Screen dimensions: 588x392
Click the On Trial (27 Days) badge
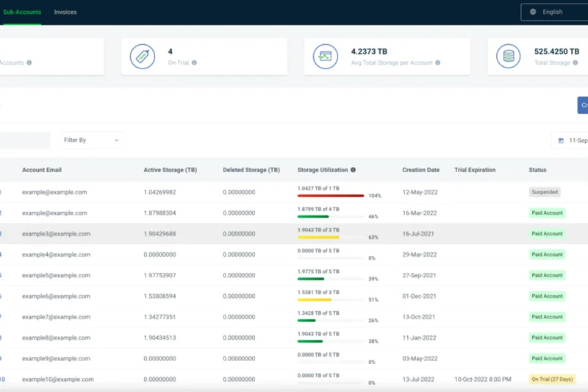552,379
